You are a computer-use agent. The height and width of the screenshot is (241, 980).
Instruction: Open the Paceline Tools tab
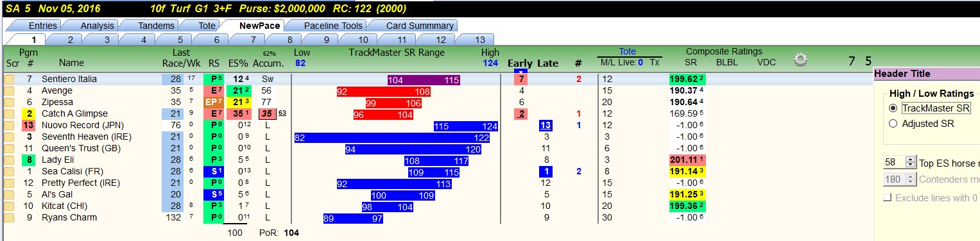[333, 26]
